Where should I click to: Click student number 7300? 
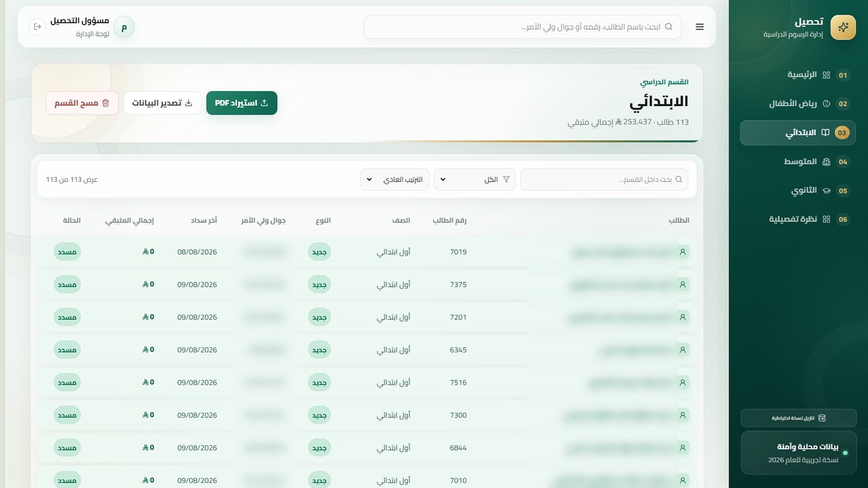click(x=458, y=415)
